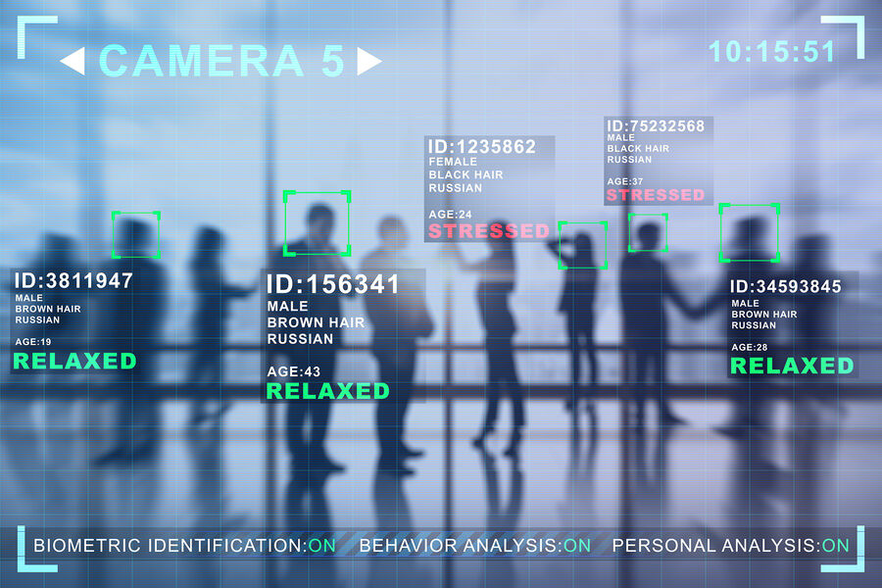Click STRESSED status under AGE:24
The image size is (882, 588).
coord(488,230)
